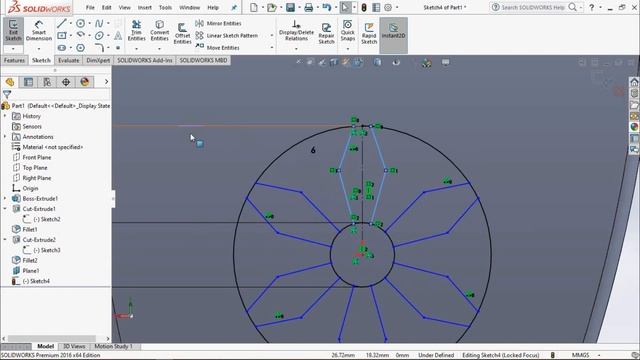The height and width of the screenshot is (360, 640).
Task: Select the Line sketch tool
Action: click(61, 23)
